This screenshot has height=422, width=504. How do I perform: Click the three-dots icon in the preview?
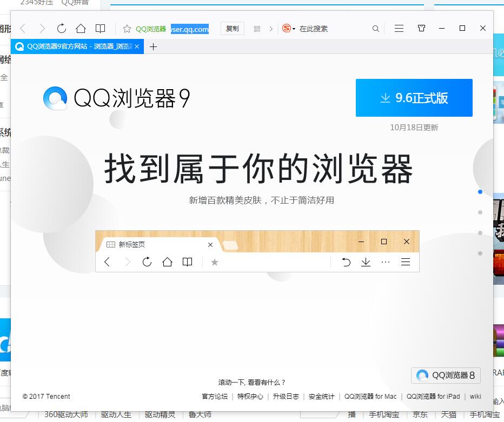tap(386, 262)
